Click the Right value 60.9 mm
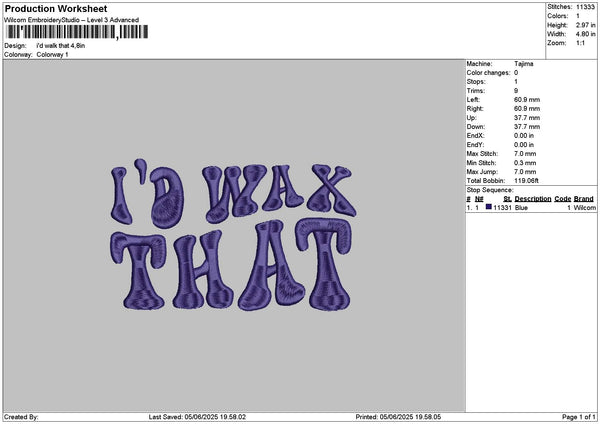 (527, 109)
